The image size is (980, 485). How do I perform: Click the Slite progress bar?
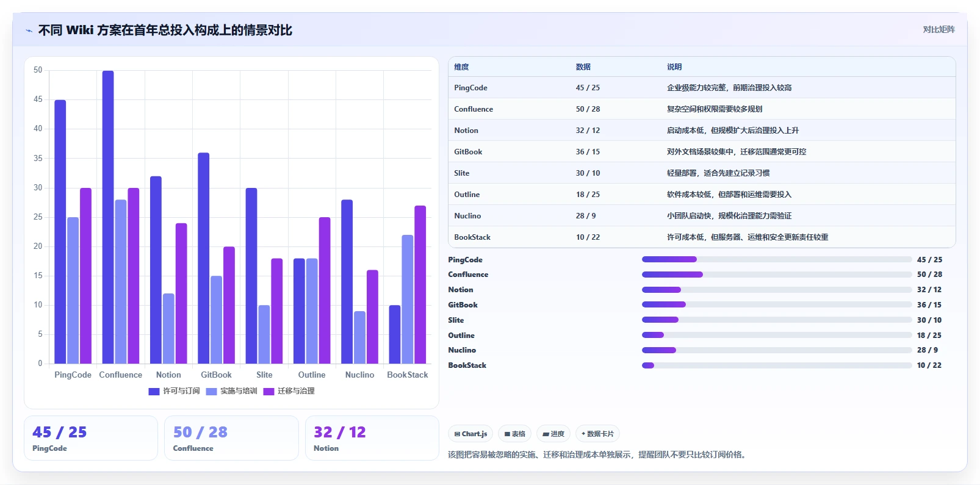(777, 320)
